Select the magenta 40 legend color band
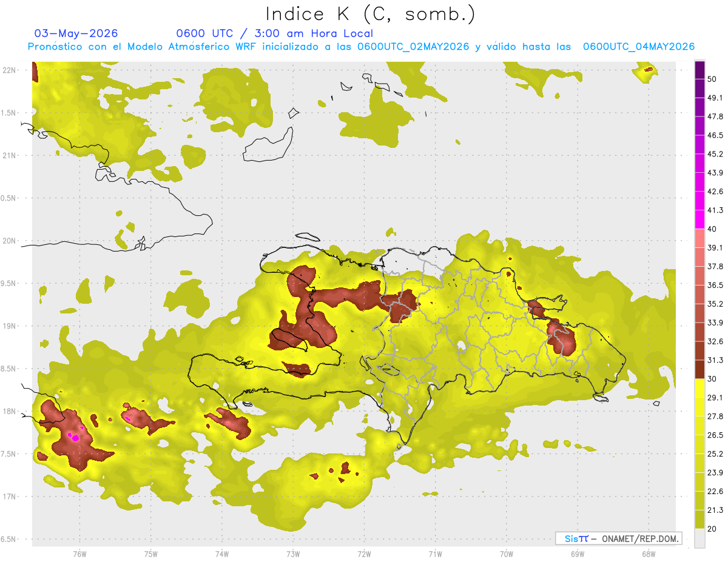The width and height of the screenshot is (728, 562). tap(699, 219)
